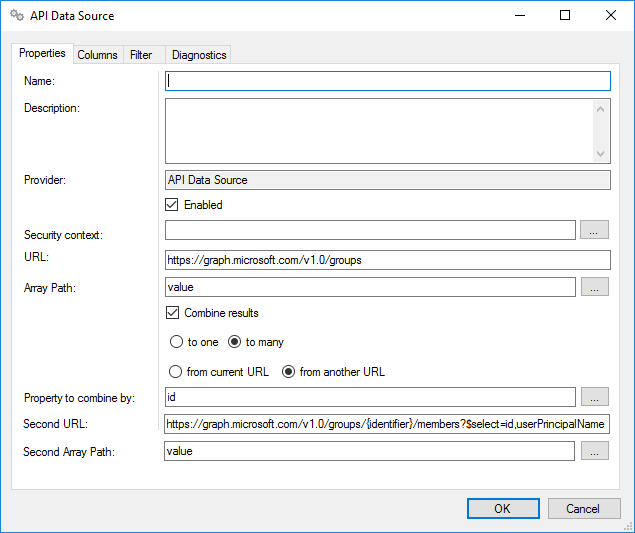The width and height of the screenshot is (635, 533).
Task: Open ellipsis picker for Property to combine by
Action: (593, 397)
